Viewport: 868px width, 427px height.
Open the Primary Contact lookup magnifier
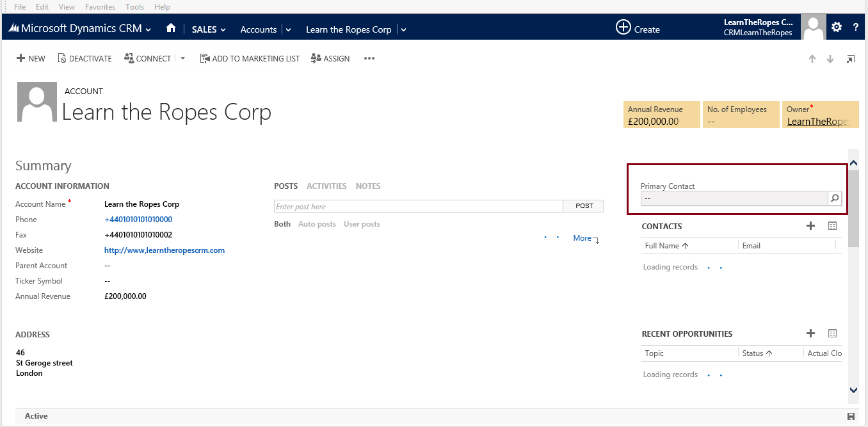835,198
